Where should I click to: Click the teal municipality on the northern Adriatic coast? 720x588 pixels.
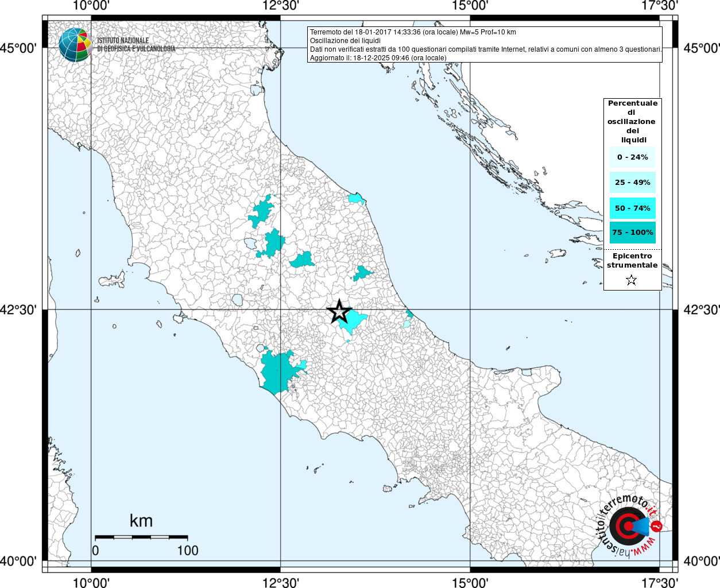coord(356,199)
